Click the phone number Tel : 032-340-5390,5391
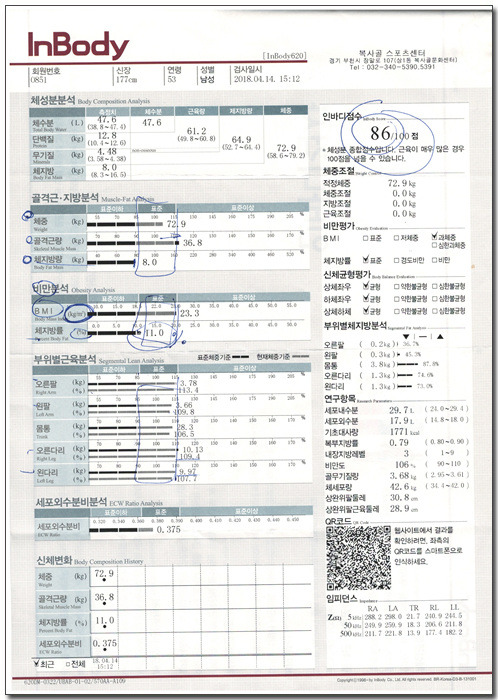Viewport: 498px width, 700px height. click(392, 67)
